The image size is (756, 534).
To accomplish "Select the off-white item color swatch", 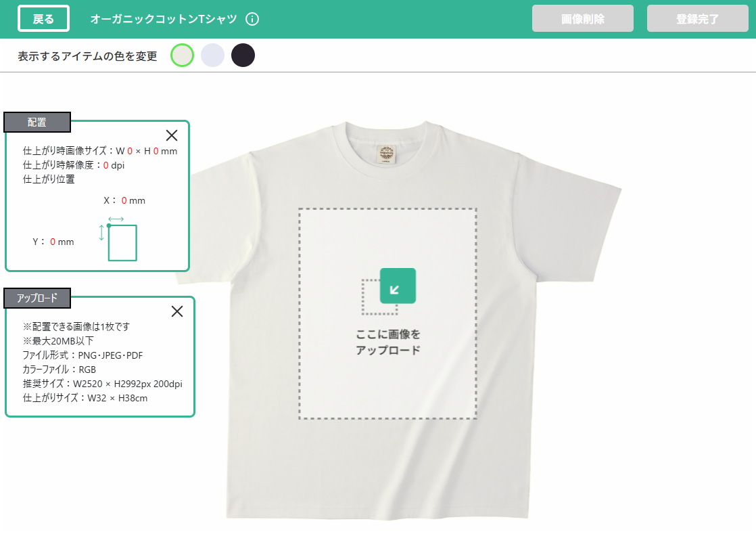I will (183, 55).
